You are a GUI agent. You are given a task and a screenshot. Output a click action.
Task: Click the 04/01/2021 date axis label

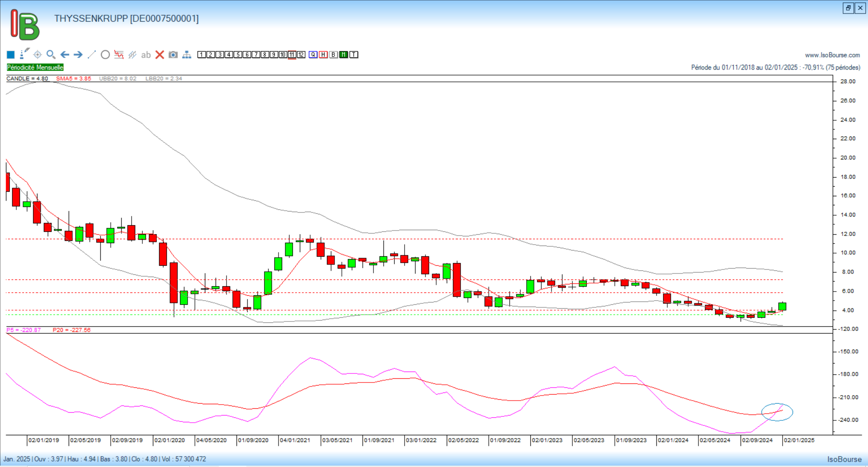pyautogui.click(x=295, y=440)
